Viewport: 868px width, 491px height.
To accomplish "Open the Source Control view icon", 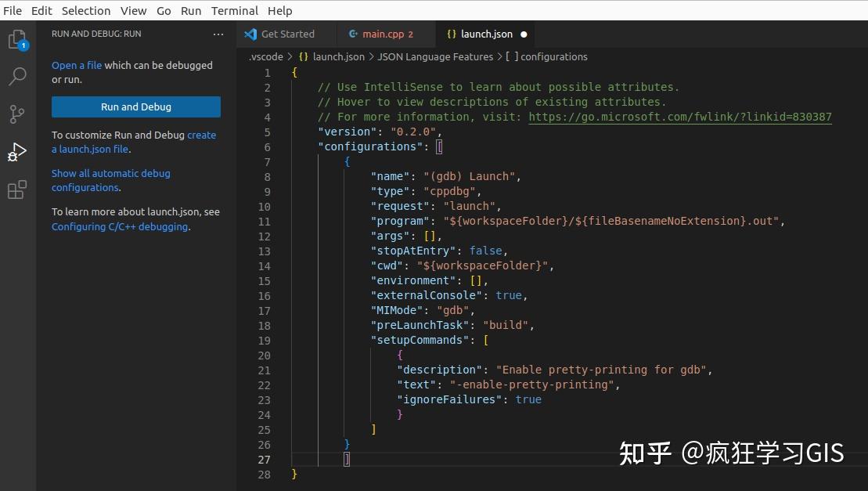I will click(17, 114).
